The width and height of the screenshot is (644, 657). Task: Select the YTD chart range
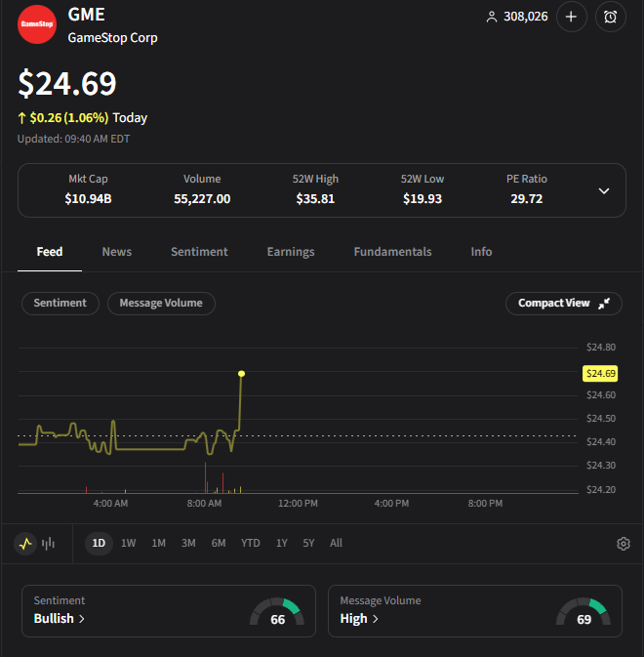[251, 544]
